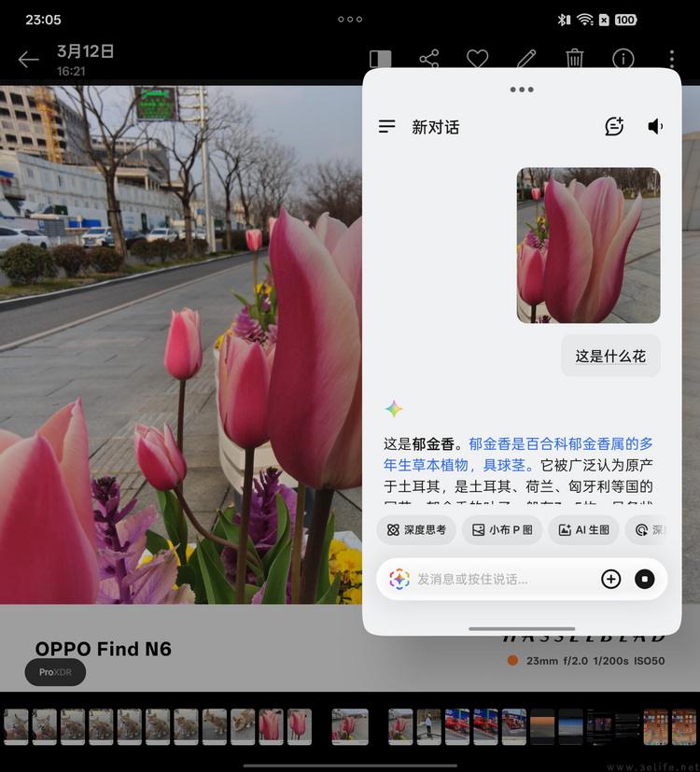This screenshot has width=700, height=772.
Task: Start a new chat with plus-bubble icon
Action: 614,127
